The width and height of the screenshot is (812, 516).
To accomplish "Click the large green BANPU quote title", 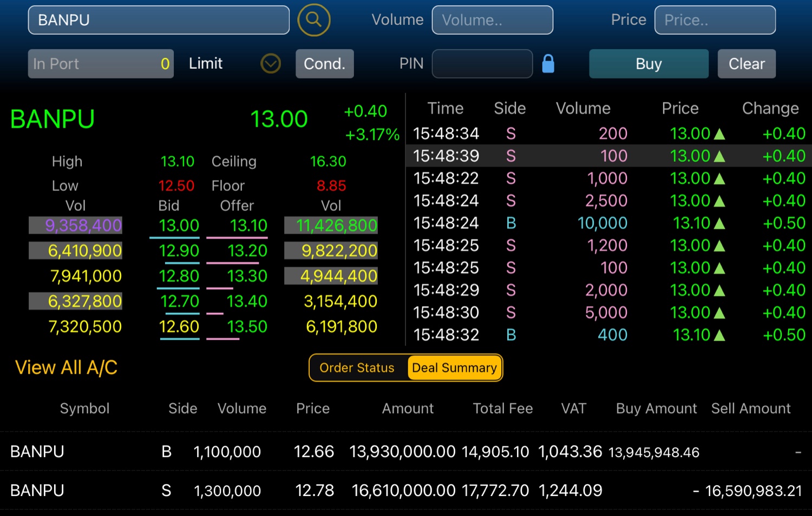I will [x=53, y=120].
